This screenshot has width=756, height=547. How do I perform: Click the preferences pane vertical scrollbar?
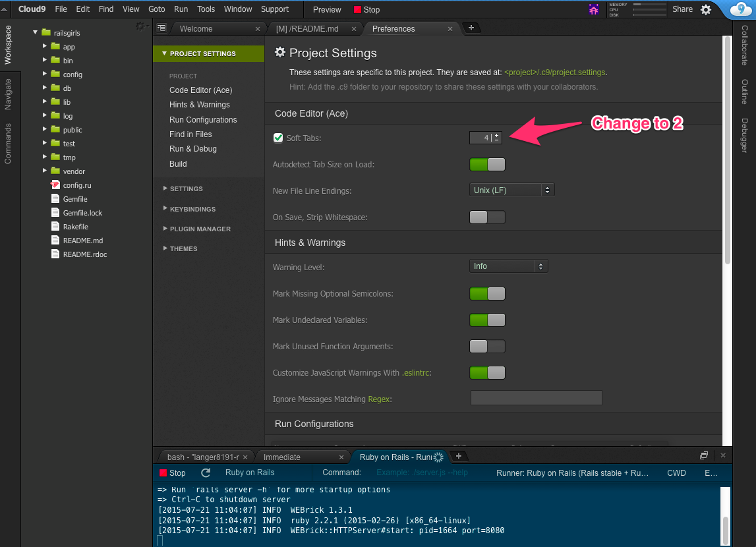click(x=727, y=150)
